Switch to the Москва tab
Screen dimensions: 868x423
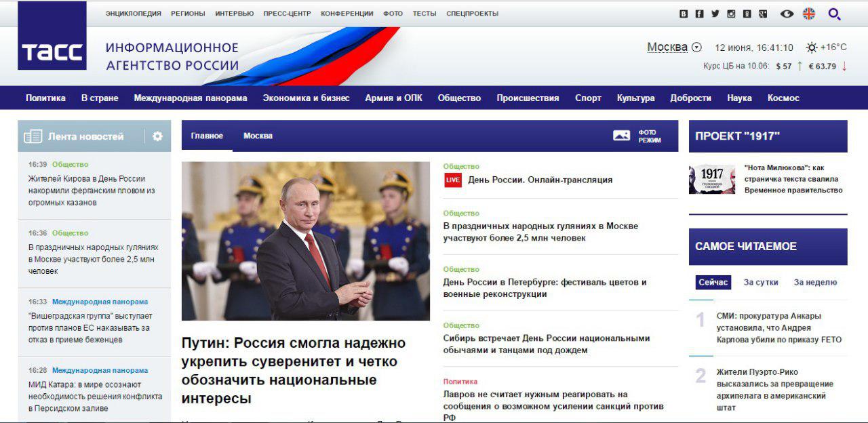click(258, 136)
